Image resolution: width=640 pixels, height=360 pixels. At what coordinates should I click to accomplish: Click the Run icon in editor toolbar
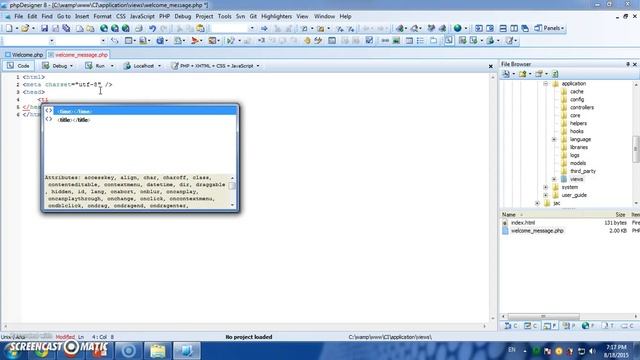pos(88,66)
